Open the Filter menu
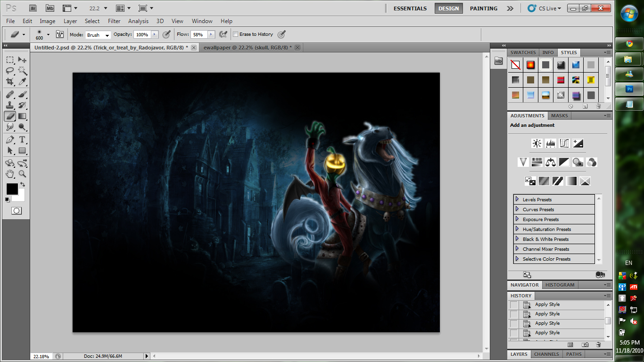 [114, 21]
